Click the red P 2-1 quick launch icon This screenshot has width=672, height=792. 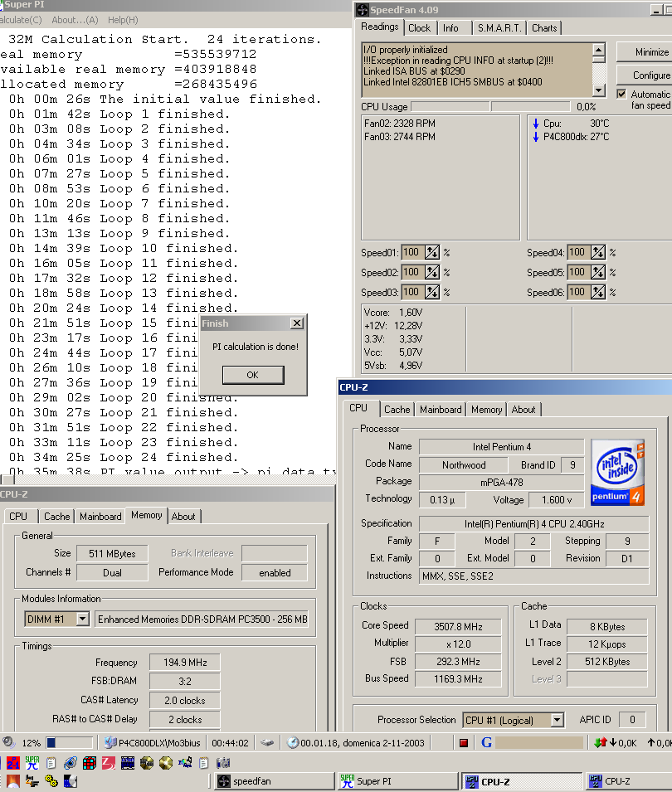tap(13, 763)
